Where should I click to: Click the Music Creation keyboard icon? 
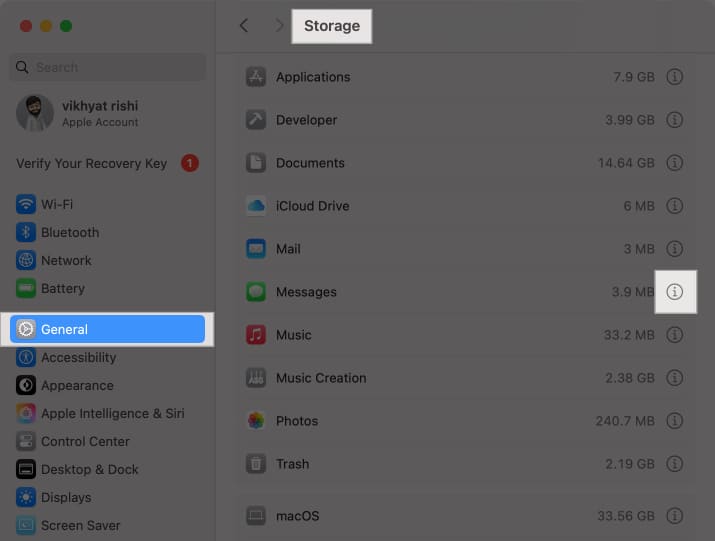[256, 378]
